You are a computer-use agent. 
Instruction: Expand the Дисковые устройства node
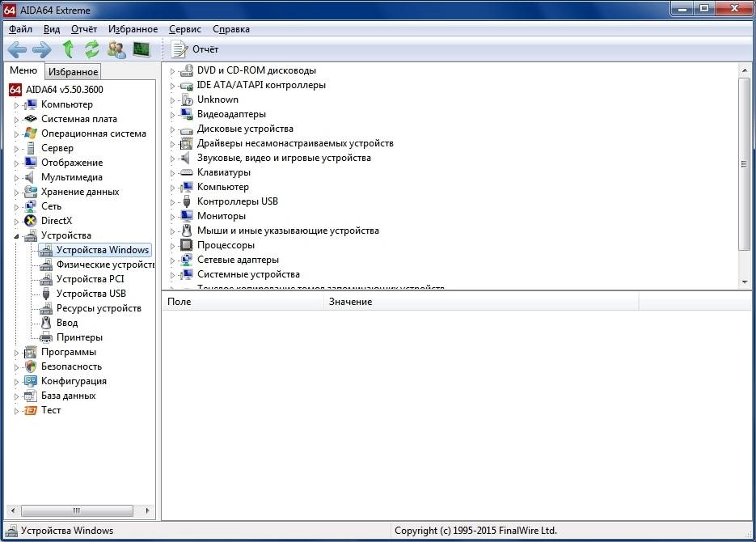pos(172,129)
